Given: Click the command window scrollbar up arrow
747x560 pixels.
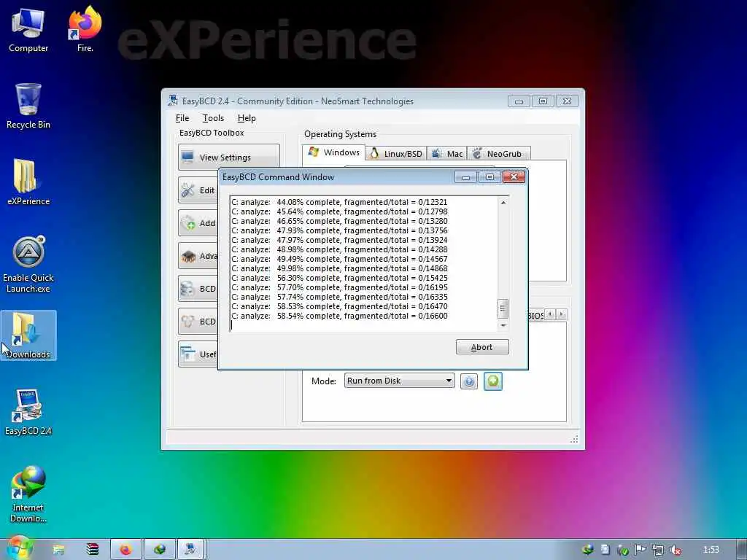Looking at the screenshot, I should pyautogui.click(x=503, y=203).
